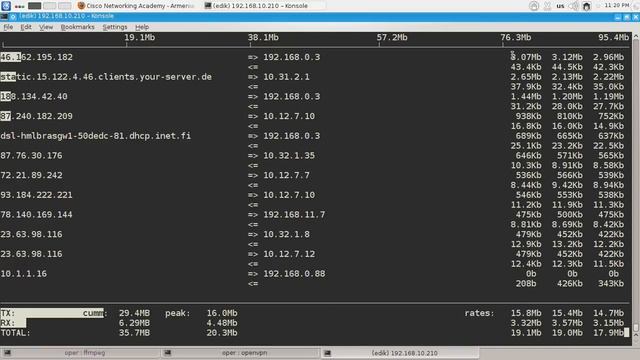Click the 19.1Mb scale label
This screenshot has height=360, width=640.
(x=140, y=38)
